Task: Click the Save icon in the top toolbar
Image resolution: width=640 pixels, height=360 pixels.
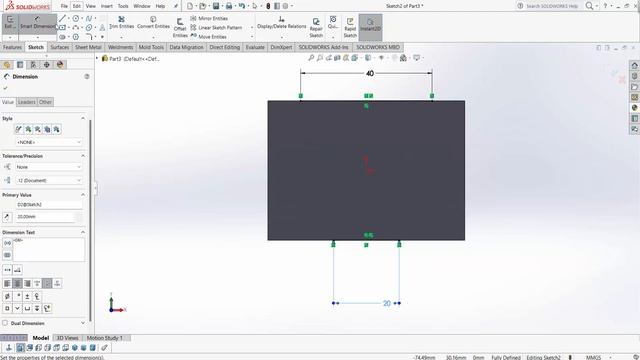Action: pos(216,6)
